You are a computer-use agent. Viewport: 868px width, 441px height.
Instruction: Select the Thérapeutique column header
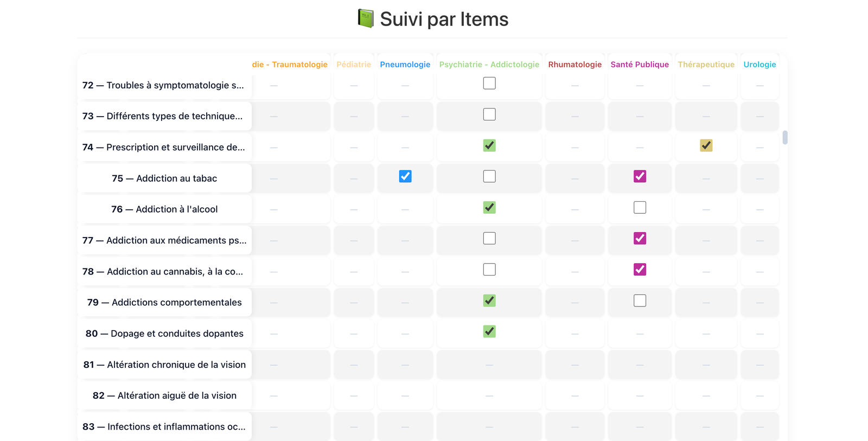(x=706, y=65)
